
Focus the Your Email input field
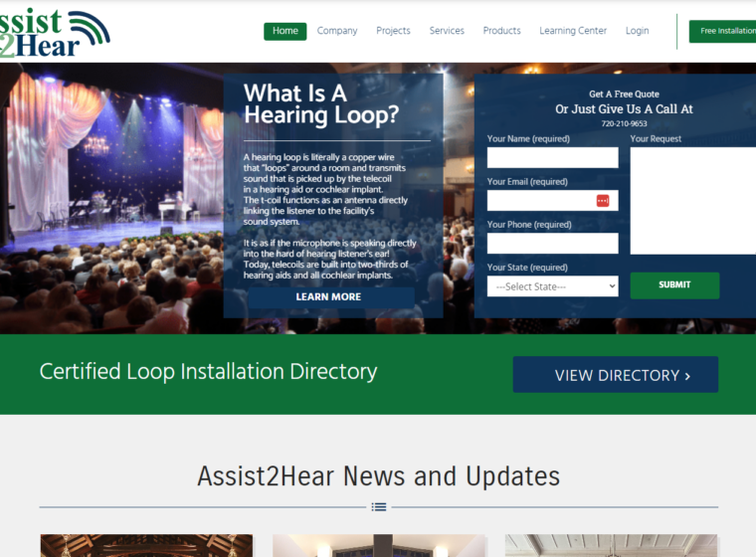tap(552, 201)
